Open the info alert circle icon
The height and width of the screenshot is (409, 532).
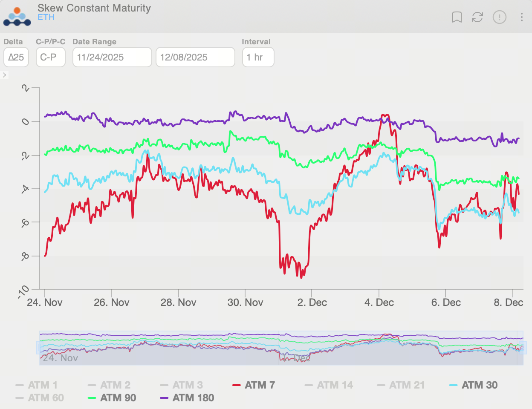pyautogui.click(x=499, y=17)
